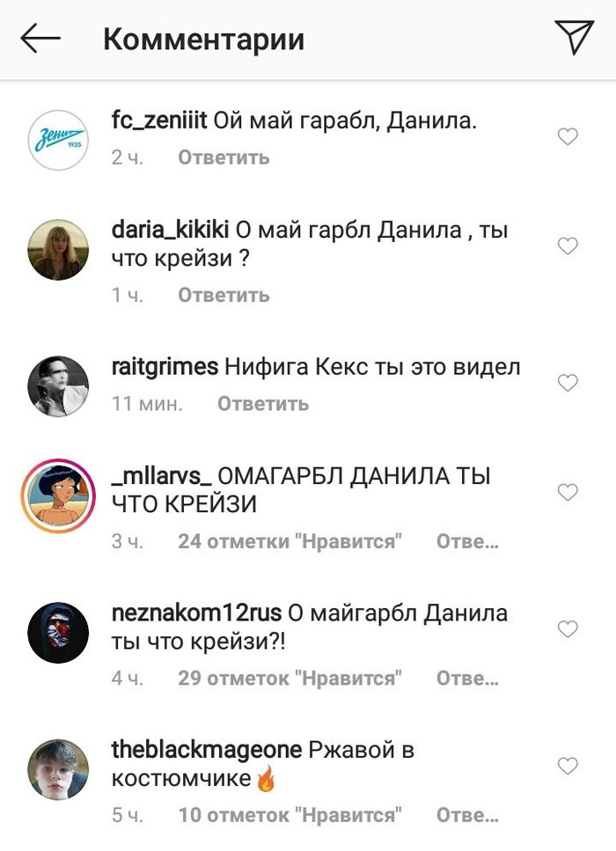Open fc_zeniiit Zenit profile picture

coord(58,140)
